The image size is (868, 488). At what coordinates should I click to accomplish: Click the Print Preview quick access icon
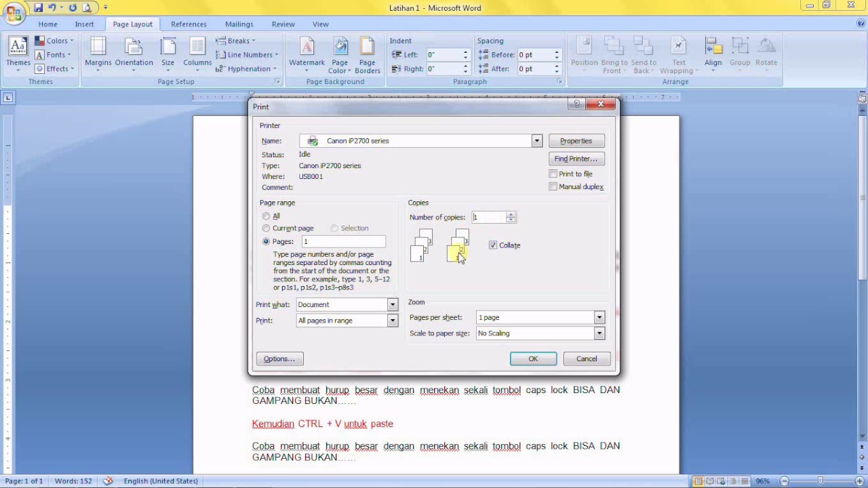tap(87, 7)
